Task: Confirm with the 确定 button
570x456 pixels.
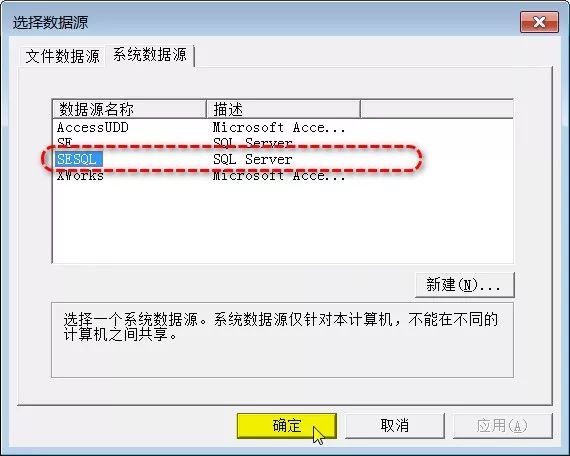Action: tap(287, 425)
